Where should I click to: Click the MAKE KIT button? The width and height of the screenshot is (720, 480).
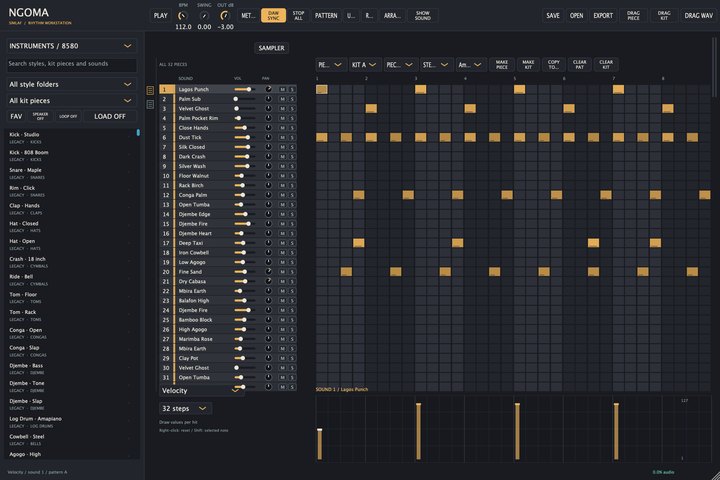click(528, 65)
